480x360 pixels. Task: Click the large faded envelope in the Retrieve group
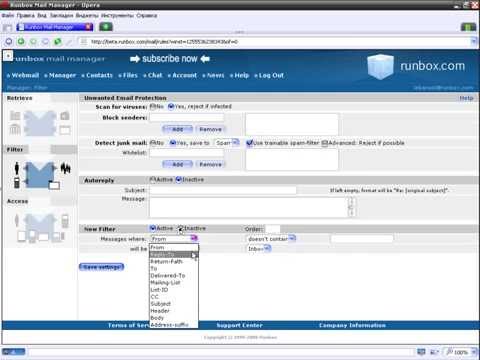coord(40,123)
